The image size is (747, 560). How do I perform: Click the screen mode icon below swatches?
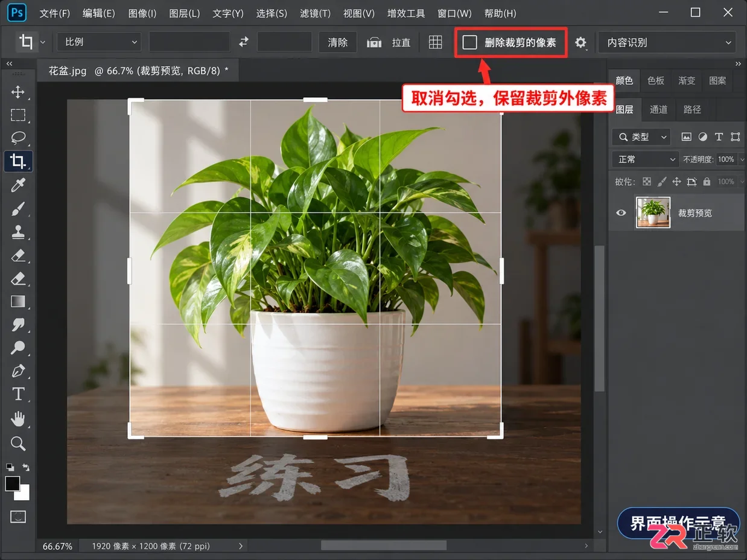click(x=18, y=517)
